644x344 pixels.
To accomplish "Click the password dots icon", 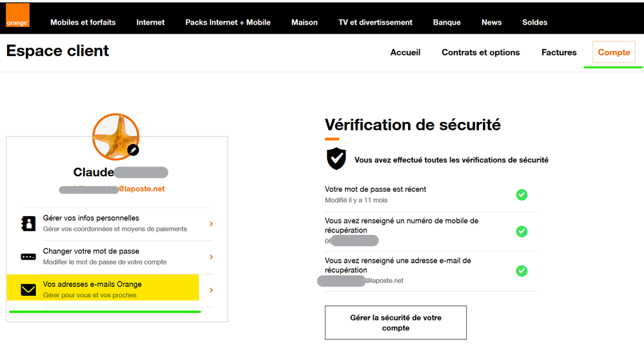I will [28, 256].
